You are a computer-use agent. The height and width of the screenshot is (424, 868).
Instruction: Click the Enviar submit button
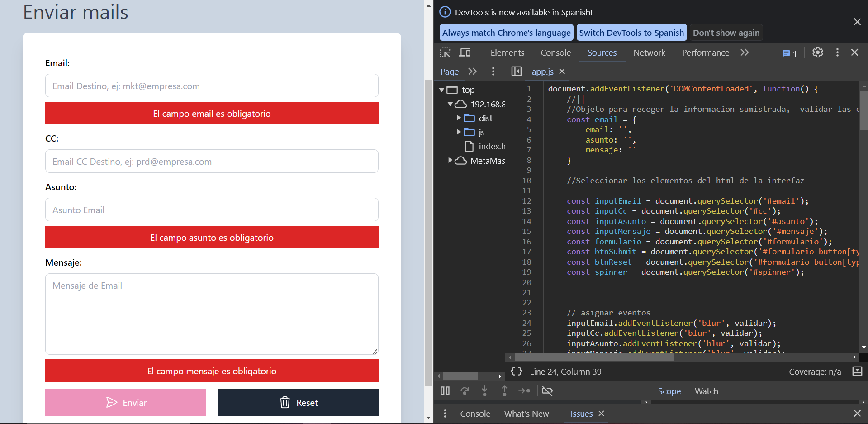125,402
